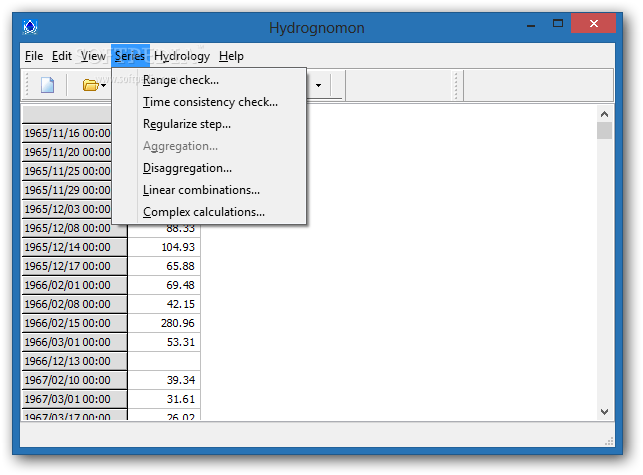Screen dimensions: 643x475
Task: Click the Open folder toolbar icon
Action: click(90, 85)
